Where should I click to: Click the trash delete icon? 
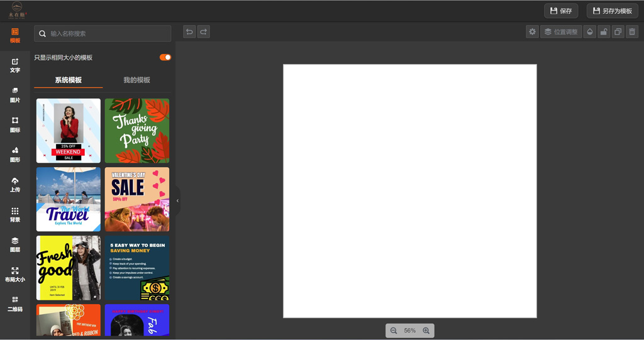coord(632,31)
